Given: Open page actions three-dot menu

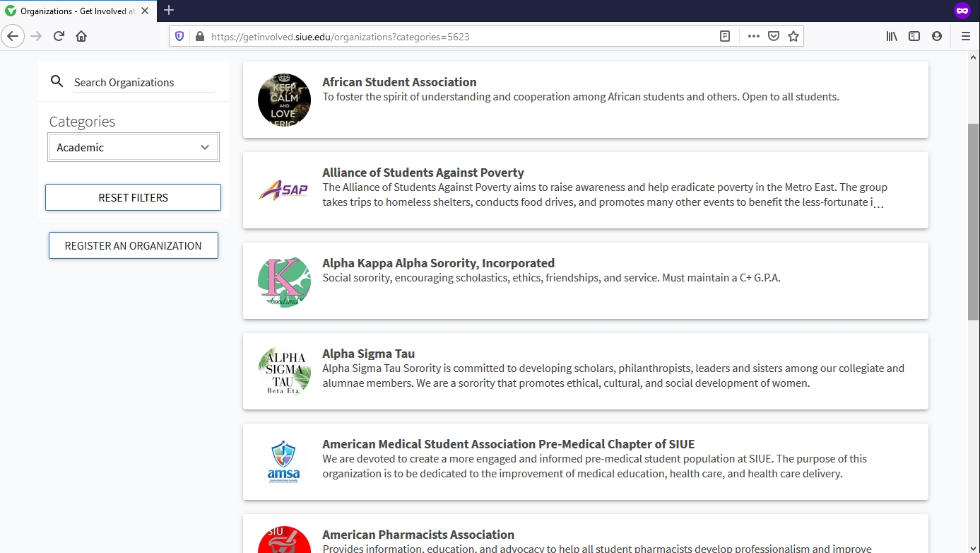Looking at the screenshot, I should pos(753,36).
